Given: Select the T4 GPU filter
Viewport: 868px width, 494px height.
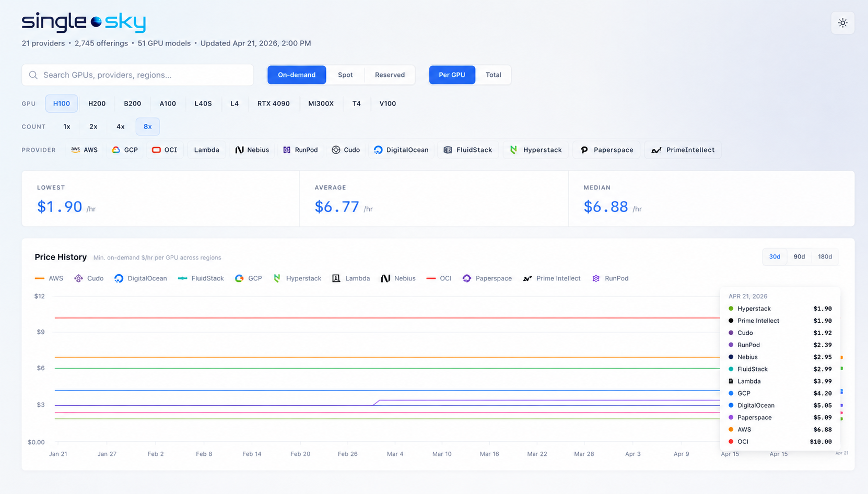Looking at the screenshot, I should pyautogui.click(x=357, y=103).
